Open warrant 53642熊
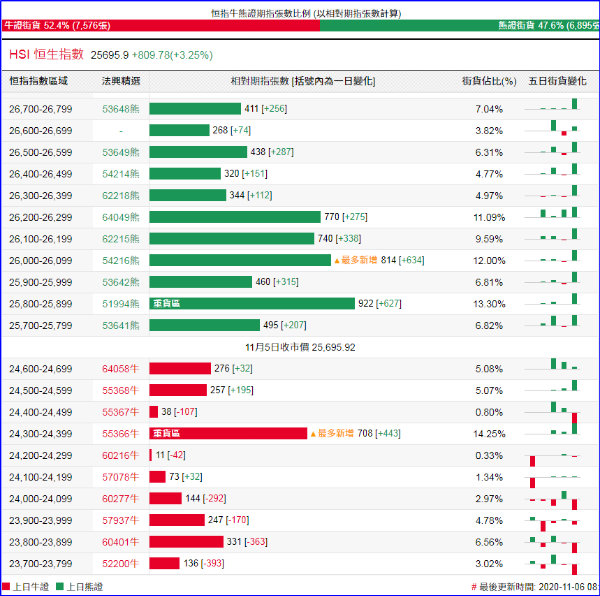 pos(121,282)
